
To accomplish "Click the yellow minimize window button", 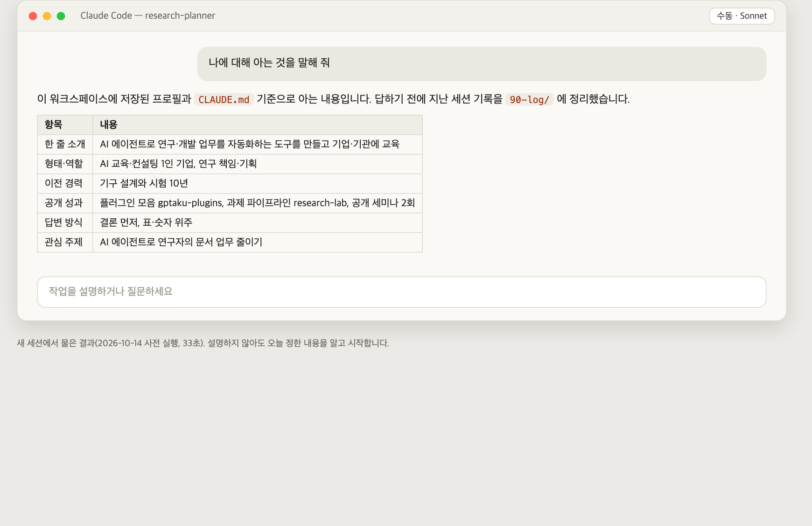I will pyautogui.click(x=47, y=16).
